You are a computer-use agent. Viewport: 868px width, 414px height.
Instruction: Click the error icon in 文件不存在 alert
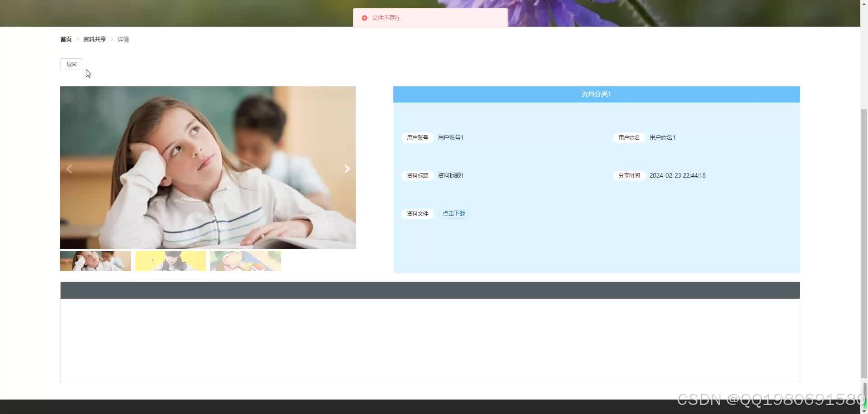(x=364, y=18)
